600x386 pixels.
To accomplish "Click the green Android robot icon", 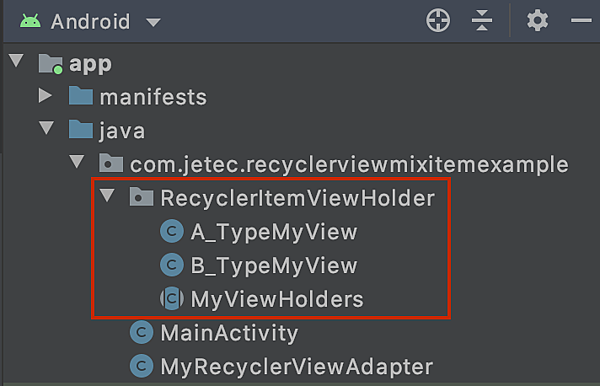I will coord(30,21).
